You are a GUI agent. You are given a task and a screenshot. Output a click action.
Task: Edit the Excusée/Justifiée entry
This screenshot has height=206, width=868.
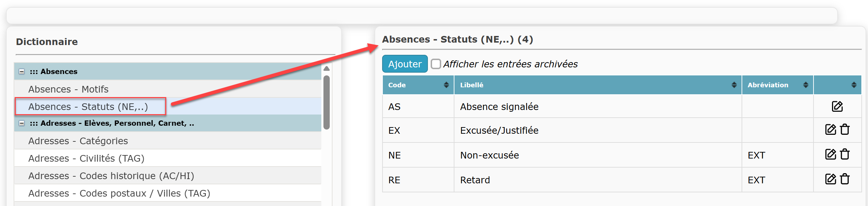831,130
